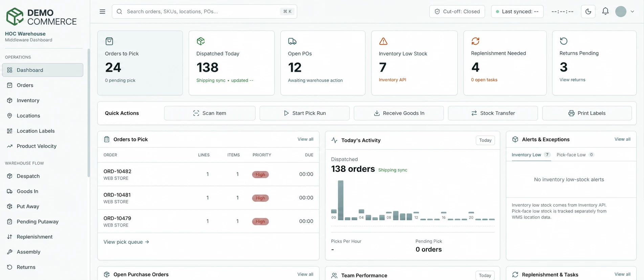Image resolution: width=644 pixels, height=280 pixels.
Task: Click the tallest bar in activity chart
Action: (341, 200)
